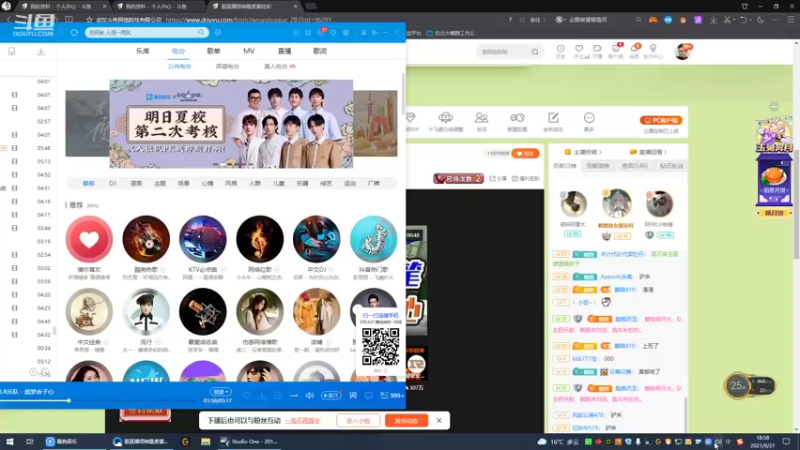Image resolution: width=800 pixels, height=450 pixels.
Task: Click the 进入小组 button in popup bar
Action: 358,421
